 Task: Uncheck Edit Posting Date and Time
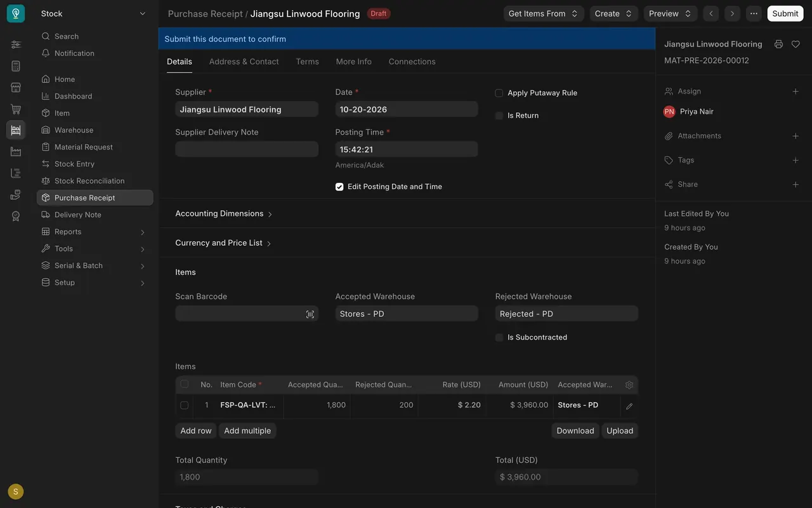coord(339,187)
